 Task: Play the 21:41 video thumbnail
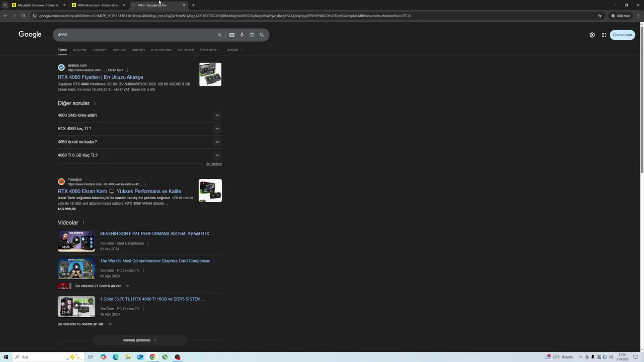(x=76, y=306)
